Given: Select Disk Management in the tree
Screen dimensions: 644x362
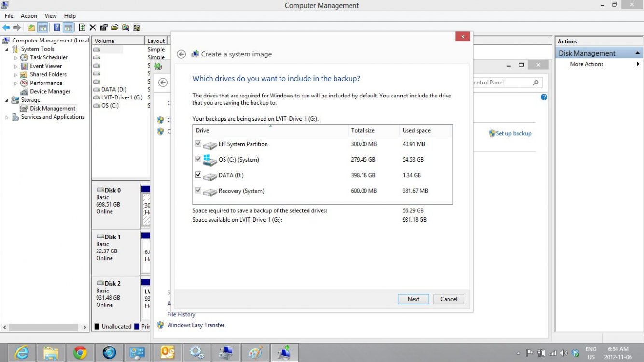Looking at the screenshot, I should point(53,109).
